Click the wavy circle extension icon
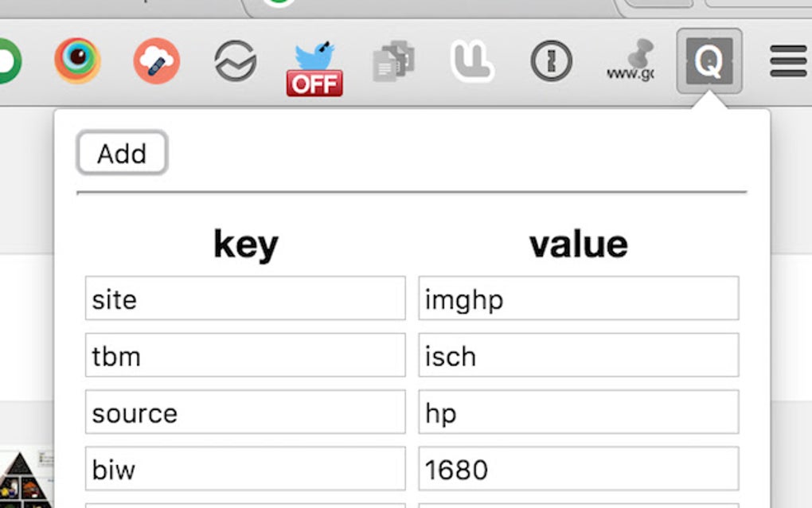 [236, 61]
